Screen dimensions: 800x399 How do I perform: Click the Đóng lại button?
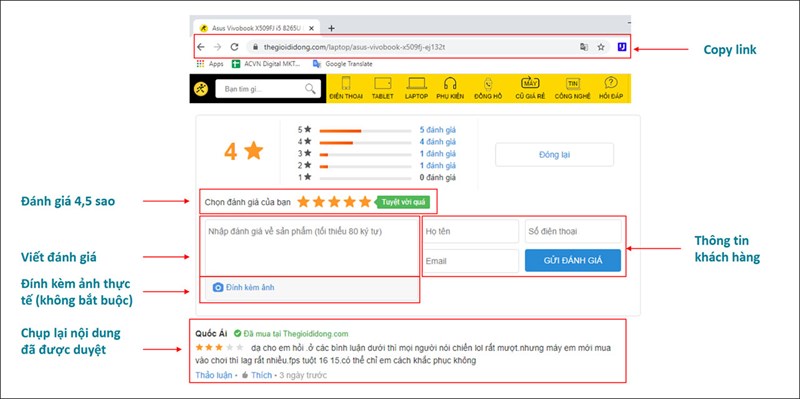(555, 155)
